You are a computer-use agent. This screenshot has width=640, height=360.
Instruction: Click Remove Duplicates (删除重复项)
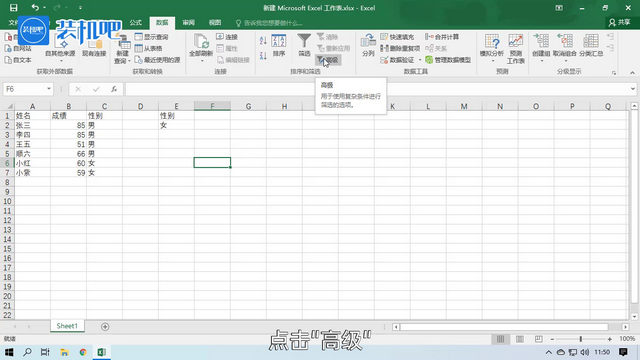[x=400, y=48]
